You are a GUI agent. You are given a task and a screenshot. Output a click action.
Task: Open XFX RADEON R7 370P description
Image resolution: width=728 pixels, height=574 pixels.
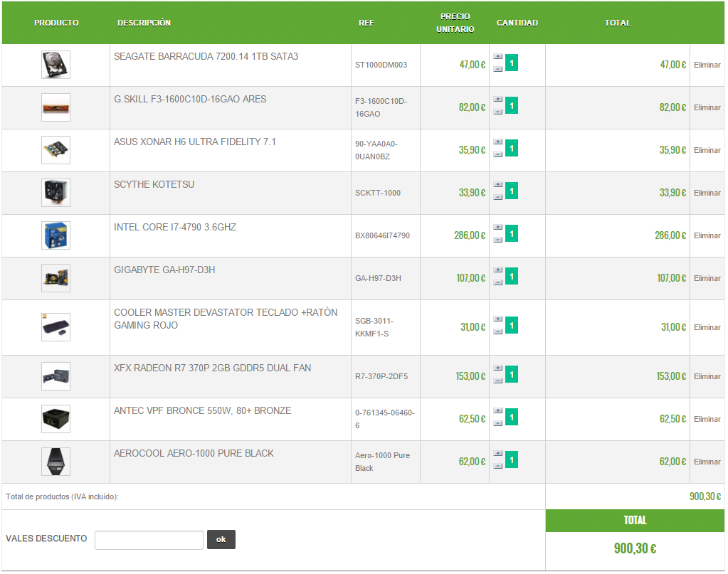(213, 368)
